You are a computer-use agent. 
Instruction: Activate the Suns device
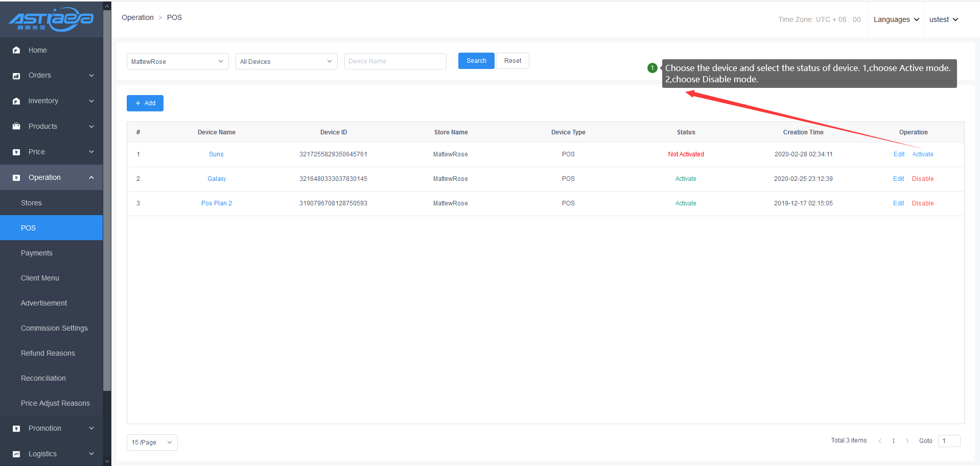(x=923, y=154)
